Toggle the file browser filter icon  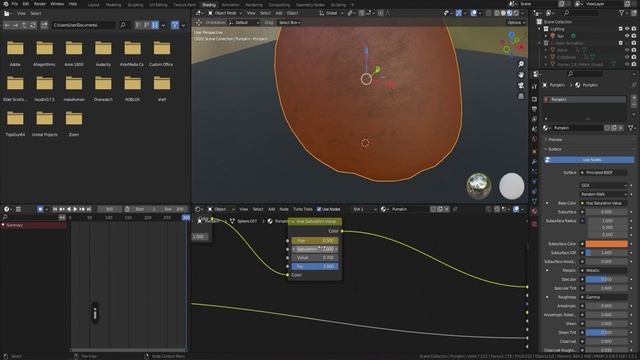click(175, 25)
